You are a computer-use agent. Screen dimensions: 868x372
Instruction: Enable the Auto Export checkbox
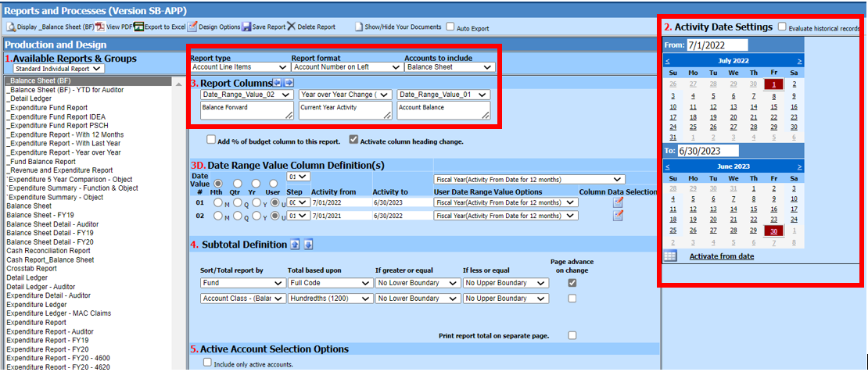tap(450, 27)
